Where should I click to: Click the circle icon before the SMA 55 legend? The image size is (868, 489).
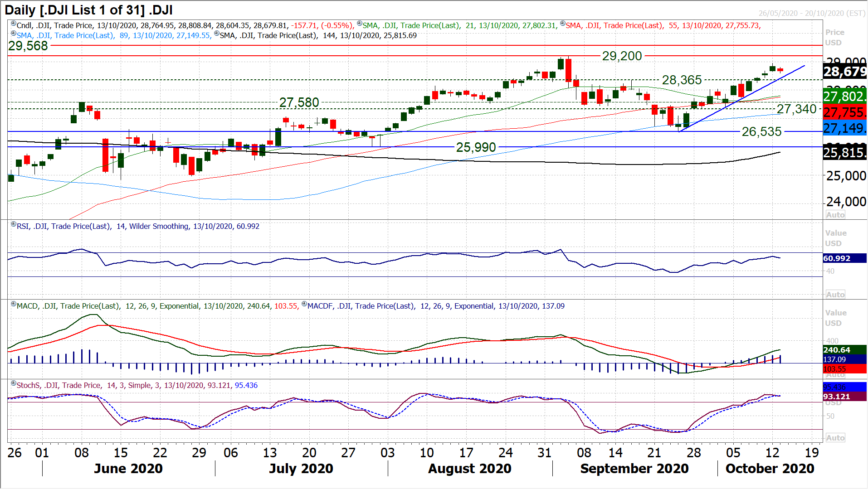[x=562, y=24]
